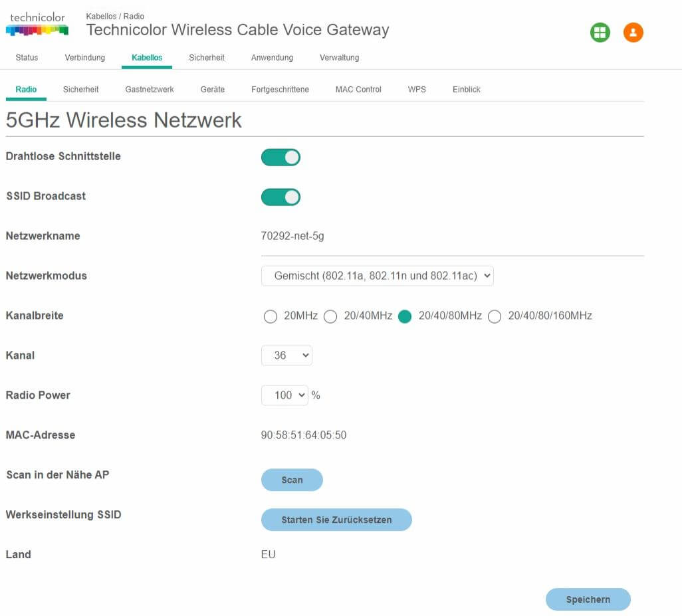
Task: Open the Radio Power percentage dropdown
Action: pos(284,395)
